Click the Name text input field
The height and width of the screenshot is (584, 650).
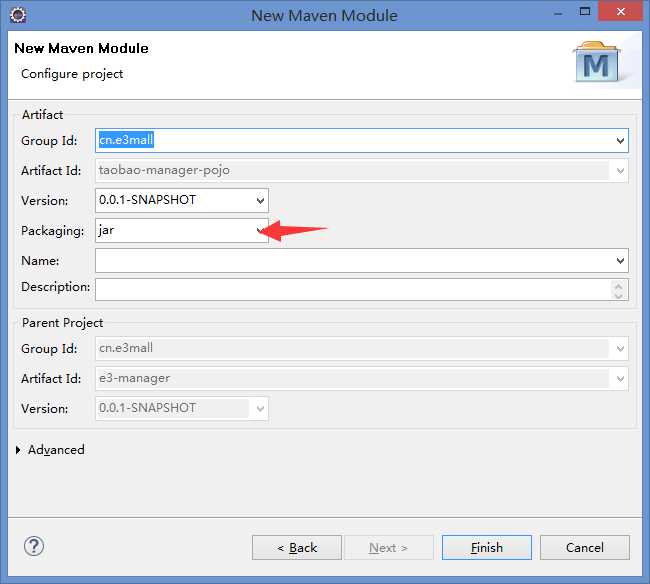[362, 261]
